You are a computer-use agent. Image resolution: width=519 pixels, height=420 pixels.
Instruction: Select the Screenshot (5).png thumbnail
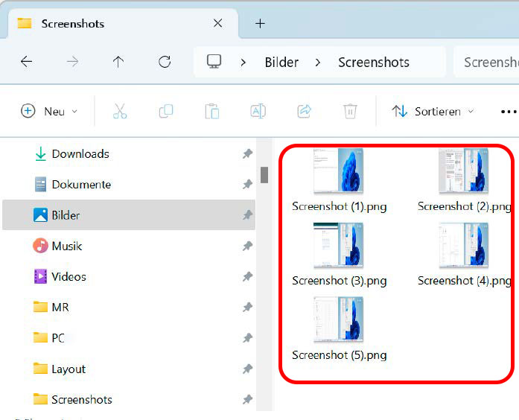click(338, 319)
